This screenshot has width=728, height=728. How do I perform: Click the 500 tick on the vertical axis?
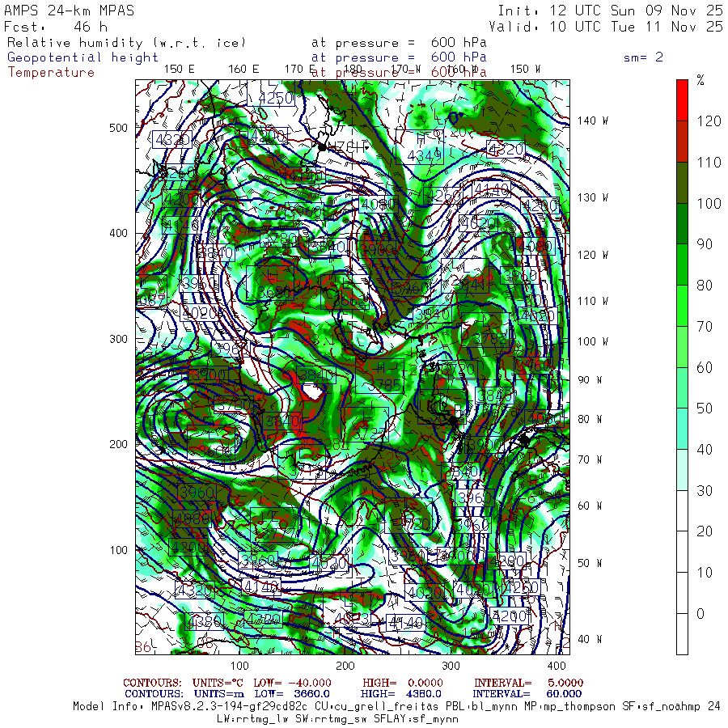119,128
